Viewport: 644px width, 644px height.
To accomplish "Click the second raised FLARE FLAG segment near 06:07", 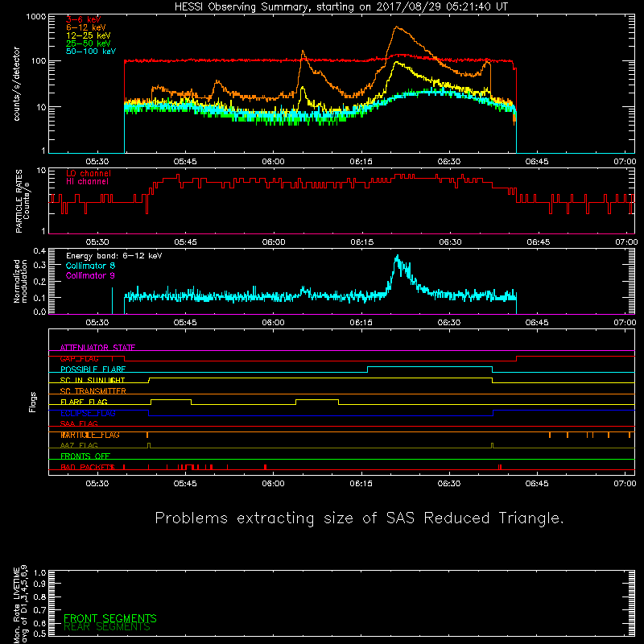I will pyautogui.click(x=317, y=399).
